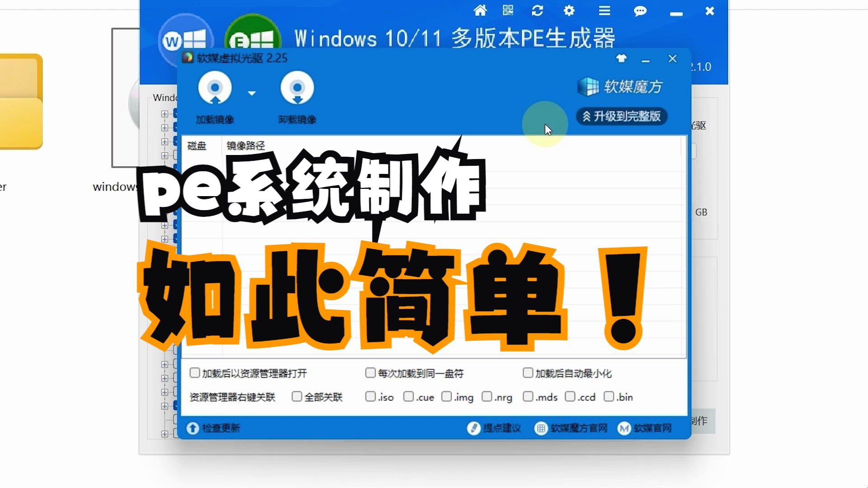The width and height of the screenshot is (868, 488).
Task: Click the 全部关联 checkbox under 资源管理器右键关联
Action: point(297,397)
